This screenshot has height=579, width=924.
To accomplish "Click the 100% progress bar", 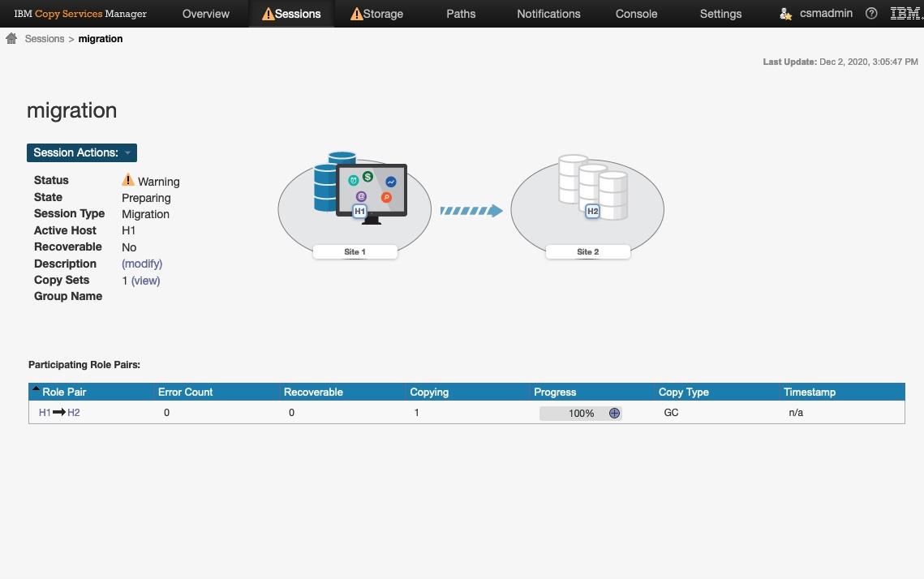I will click(576, 413).
